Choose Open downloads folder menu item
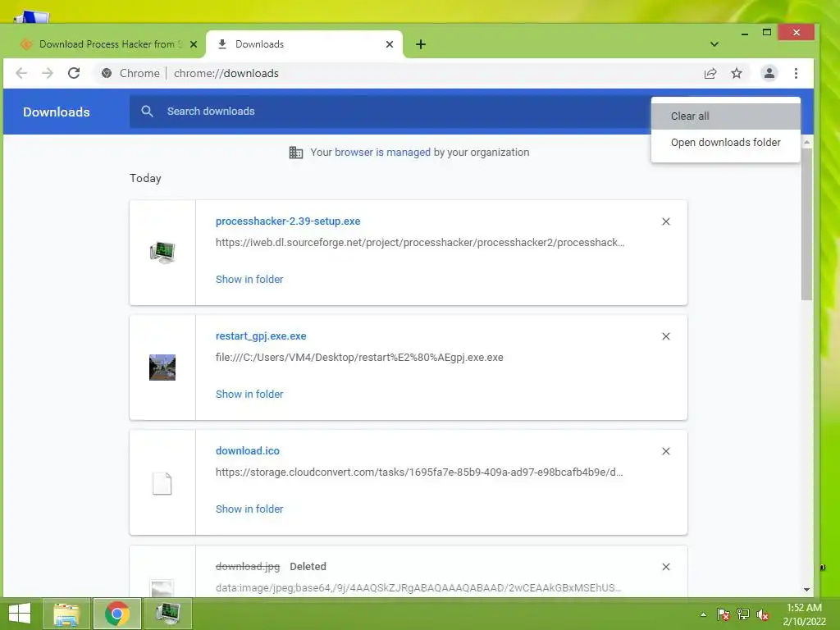Viewport: 840px width, 630px height. point(726,143)
